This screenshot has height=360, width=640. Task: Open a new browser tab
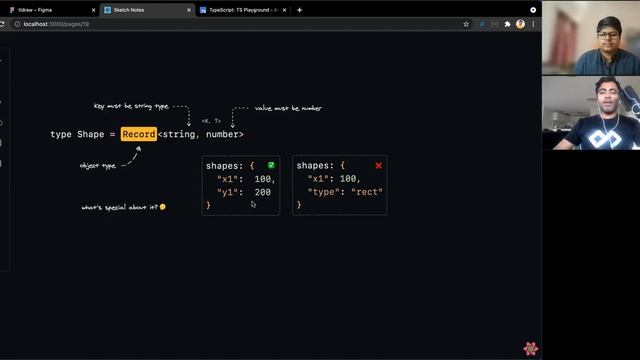[x=300, y=10]
